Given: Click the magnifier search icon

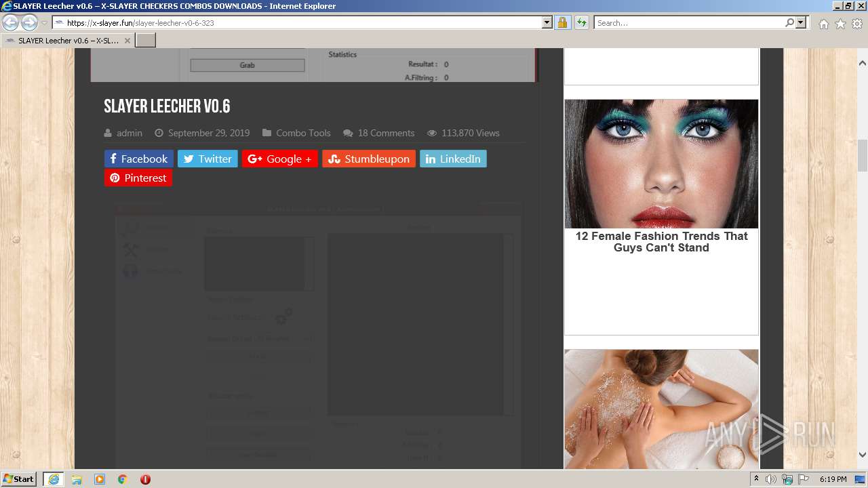Looking at the screenshot, I should 789,23.
